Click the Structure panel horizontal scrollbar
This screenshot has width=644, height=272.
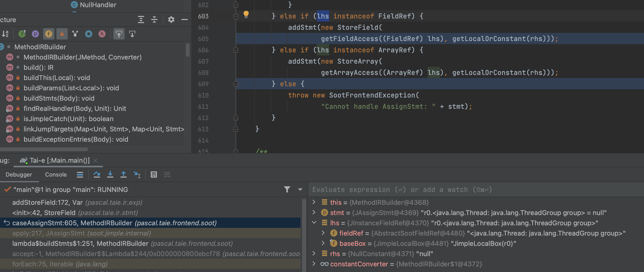[x=44, y=149]
